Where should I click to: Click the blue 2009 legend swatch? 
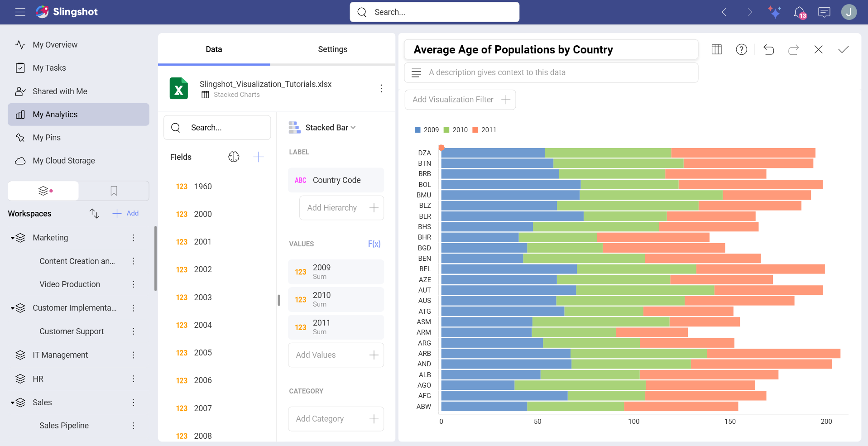tap(417, 130)
